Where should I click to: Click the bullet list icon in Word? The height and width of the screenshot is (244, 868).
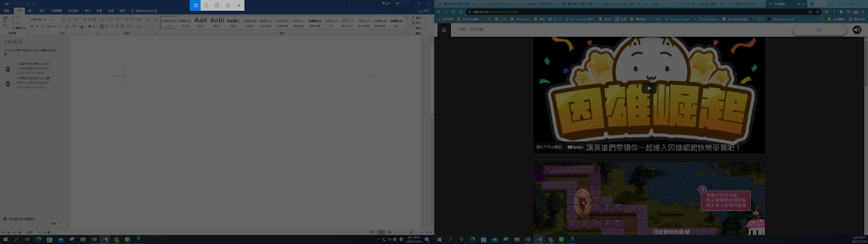103,20
